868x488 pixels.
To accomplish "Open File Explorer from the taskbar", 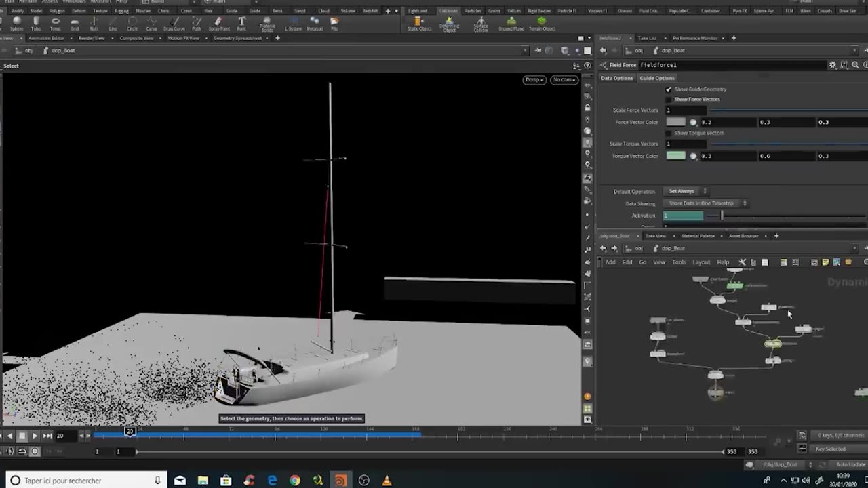I will (203, 481).
